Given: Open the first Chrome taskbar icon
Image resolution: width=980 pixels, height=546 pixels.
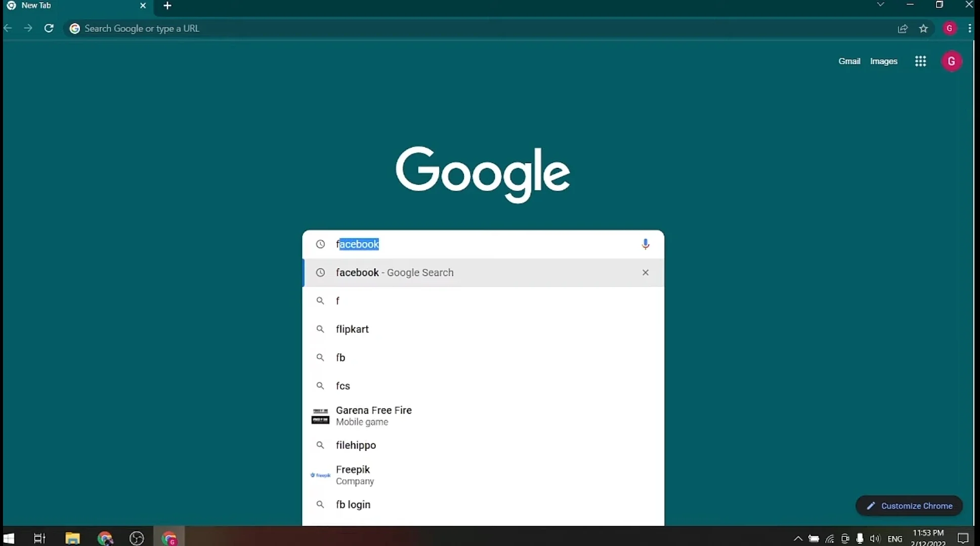Looking at the screenshot, I should pyautogui.click(x=105, y=538).
